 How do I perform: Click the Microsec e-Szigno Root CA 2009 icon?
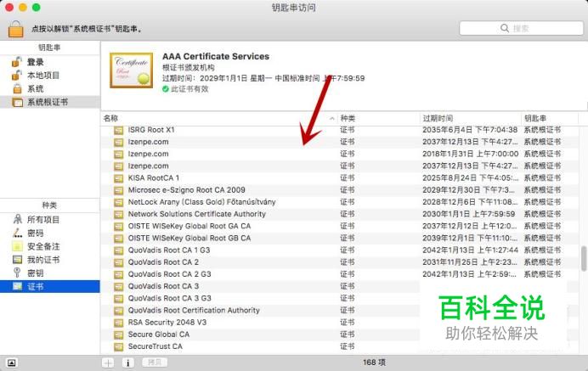(118, 190)
